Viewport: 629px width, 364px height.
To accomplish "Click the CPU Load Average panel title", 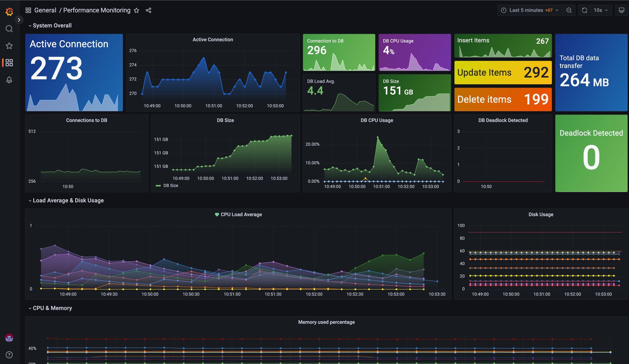I will [241, 215].
